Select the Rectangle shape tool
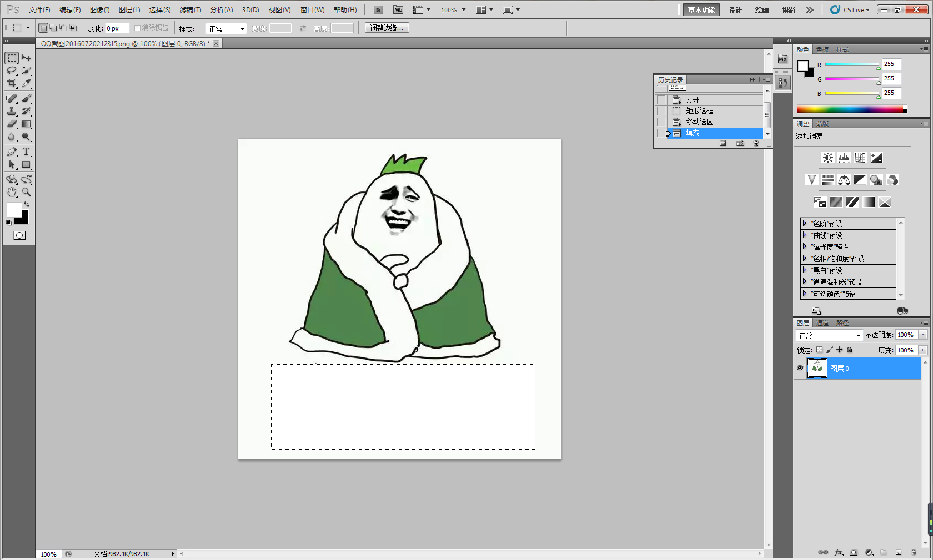The width and height of the screenshot is (933, 560). [26, 164]
